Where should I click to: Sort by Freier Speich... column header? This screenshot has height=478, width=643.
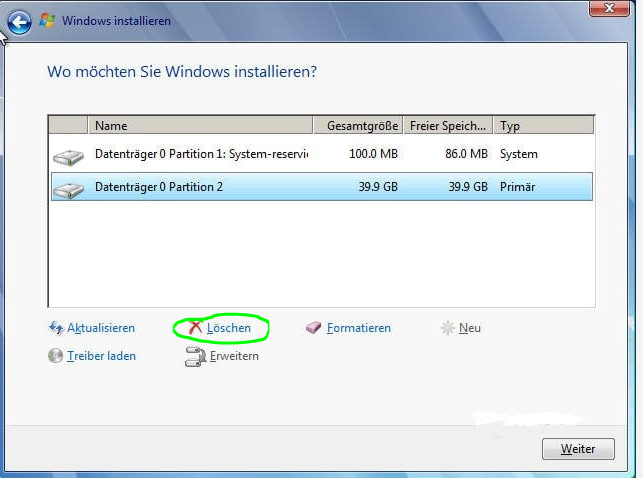(x=448, y=125)
